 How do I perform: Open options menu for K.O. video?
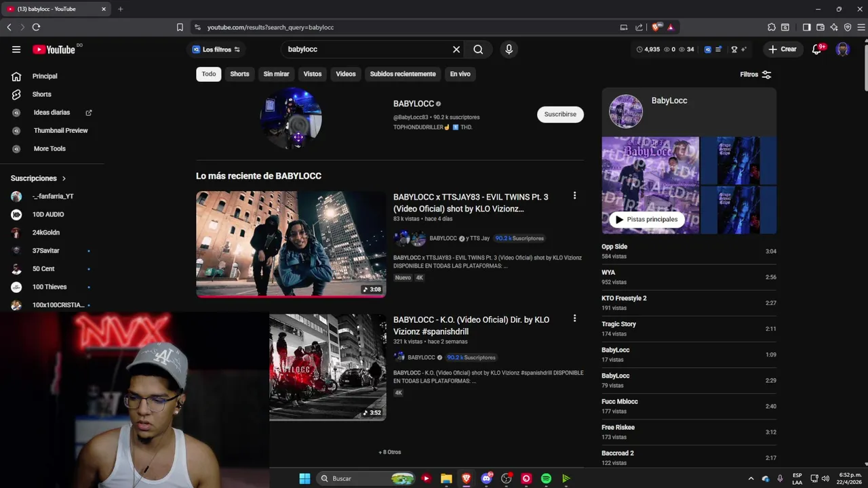point(574,318)
